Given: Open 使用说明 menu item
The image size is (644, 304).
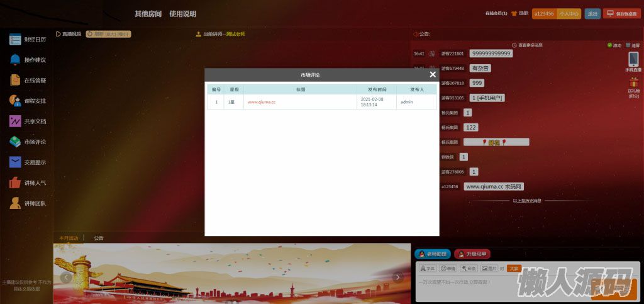Looking at the screenshot, I should click(183, 14).
